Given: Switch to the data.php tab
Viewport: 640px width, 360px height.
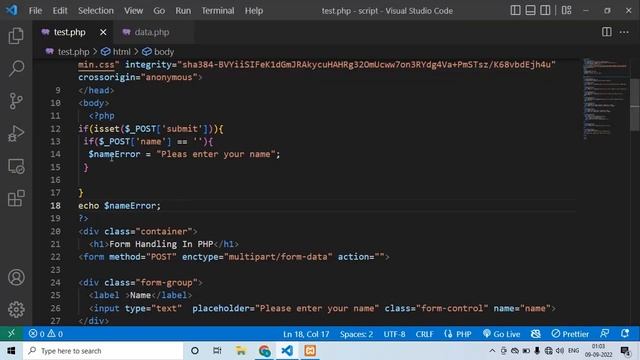Looking at the screenshot, I should click(x=152, y=32).
